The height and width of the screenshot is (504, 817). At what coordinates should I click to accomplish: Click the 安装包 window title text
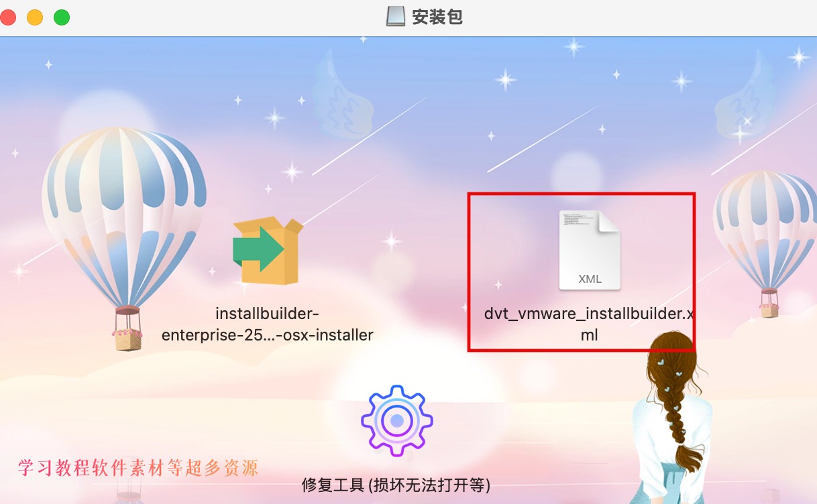click(437, 17)
